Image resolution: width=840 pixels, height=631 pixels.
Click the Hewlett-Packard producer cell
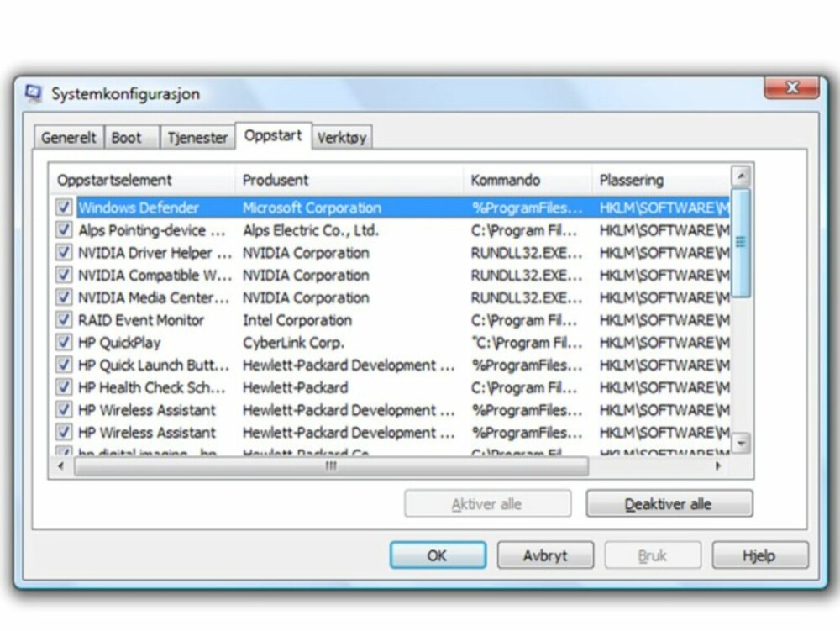296,387
